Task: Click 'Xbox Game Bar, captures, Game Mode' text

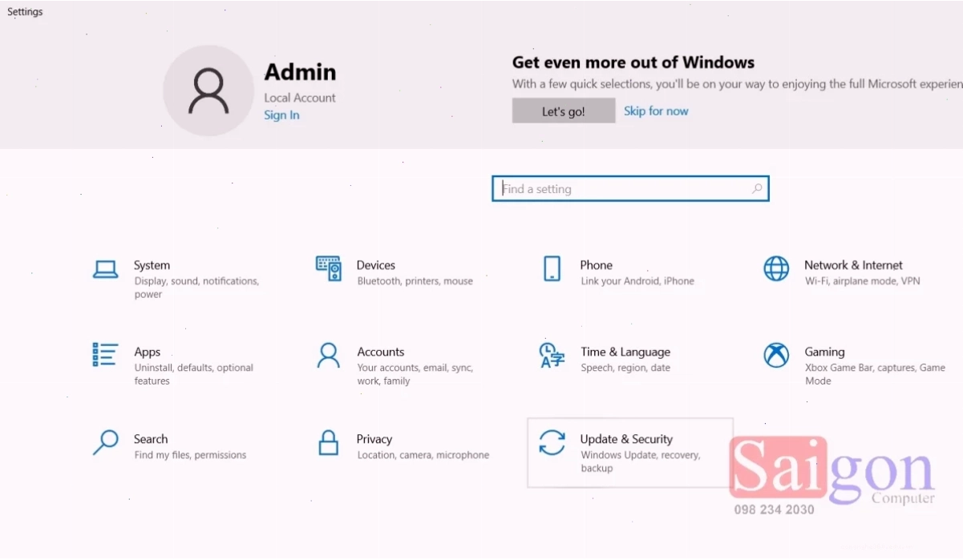Action: tap(875, 374)
